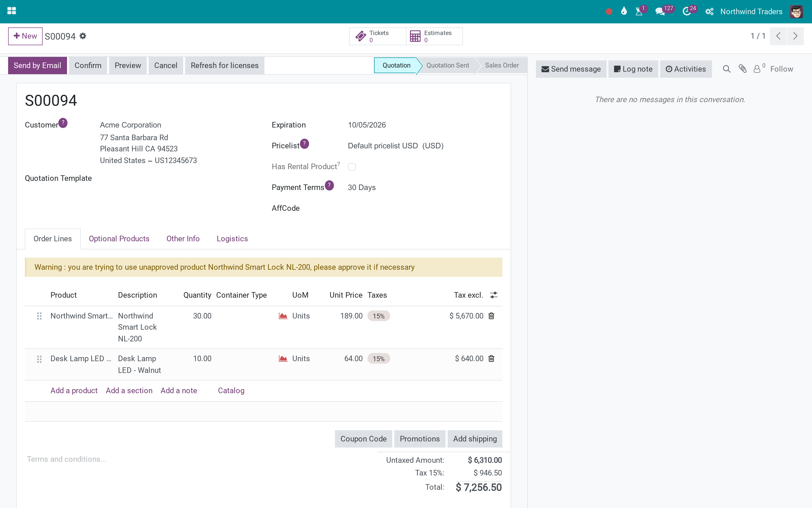Select the Order Lines tab

53,239
